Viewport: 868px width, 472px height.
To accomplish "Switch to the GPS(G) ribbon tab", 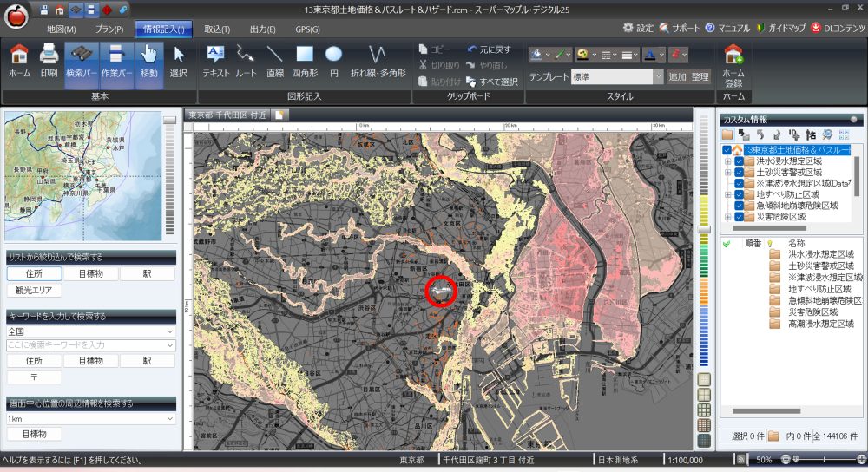I will pos(307,29).
